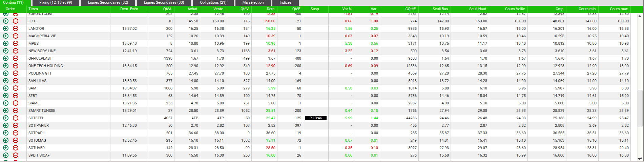Select the ONE TECH HOLDING stock name
The height and width of the screenshot is (162, 644).
(x=46, y=66)
